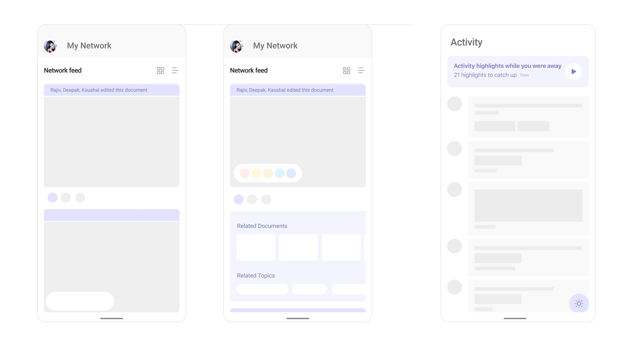Click the 'Activity' screen heading

[x=466, y=42]
